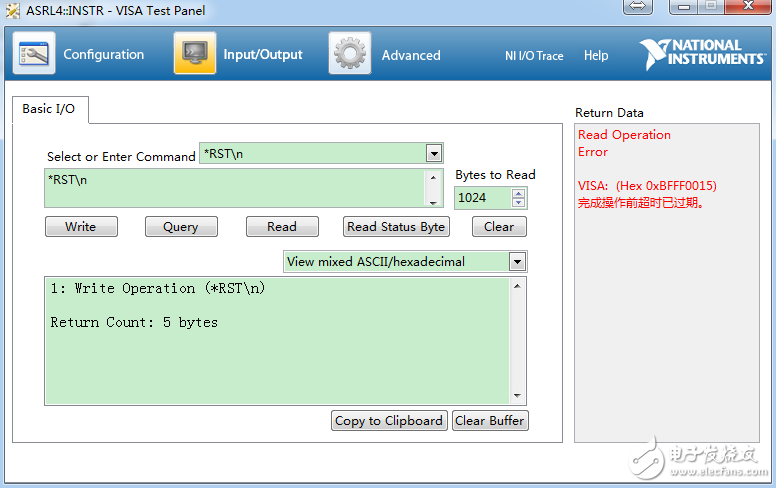The width and height of the screenshot is (776, 488).
Task: Open the View mixed ASCII/hexadecimal dropdown
Action: (517, 261)
